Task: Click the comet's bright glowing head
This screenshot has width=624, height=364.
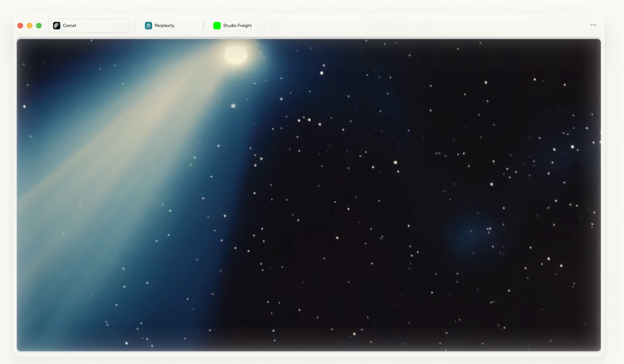Action: click(235, 54)
